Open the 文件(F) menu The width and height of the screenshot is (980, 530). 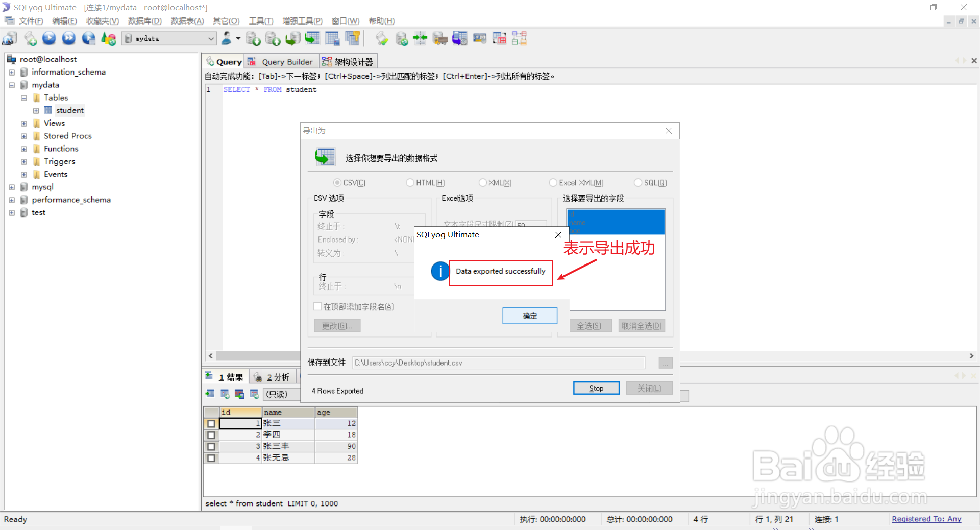(x=31, y=21)
